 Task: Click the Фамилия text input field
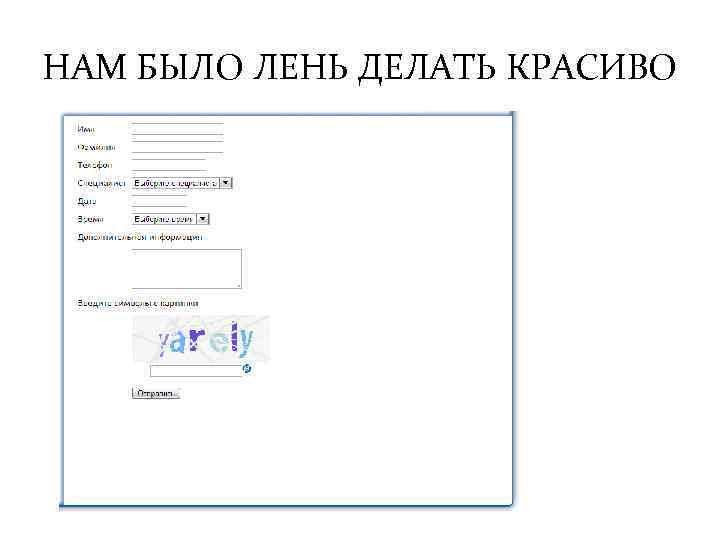tap(178, 147)
